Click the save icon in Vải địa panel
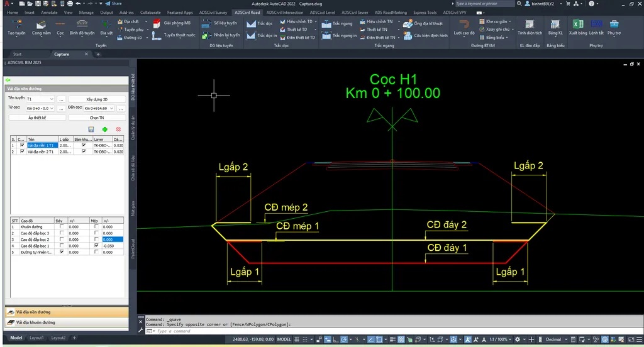This screenshot has width=644, height=347. 91,129
